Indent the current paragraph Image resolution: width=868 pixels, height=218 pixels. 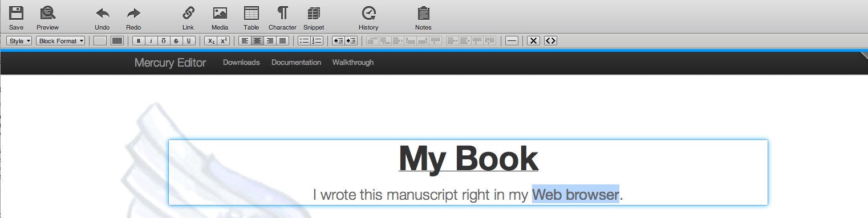pos(351,41)
